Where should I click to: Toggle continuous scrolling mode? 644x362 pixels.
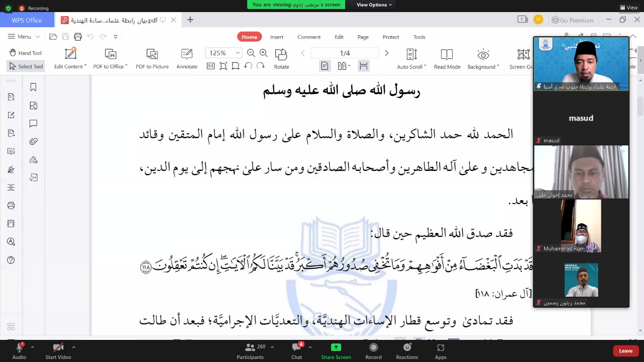[x=363, y=66]
